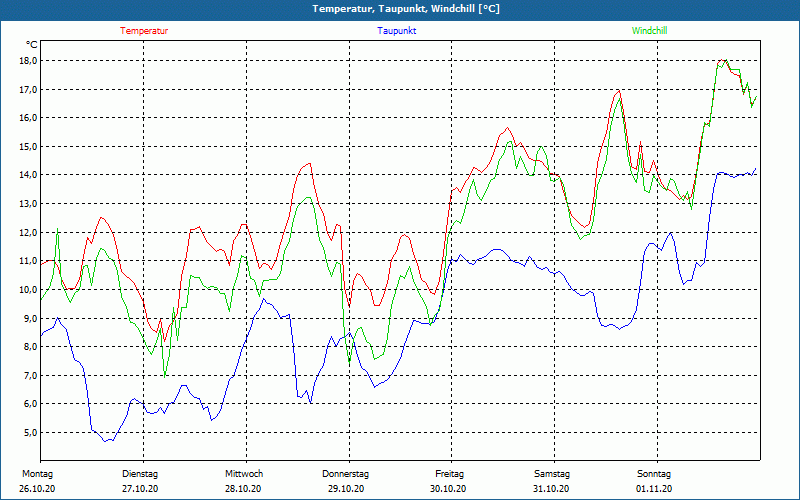Viewport: 800px width, 500px height.
Task: Select the 5,0 y-axis value
Action: [x=30, y=433]
